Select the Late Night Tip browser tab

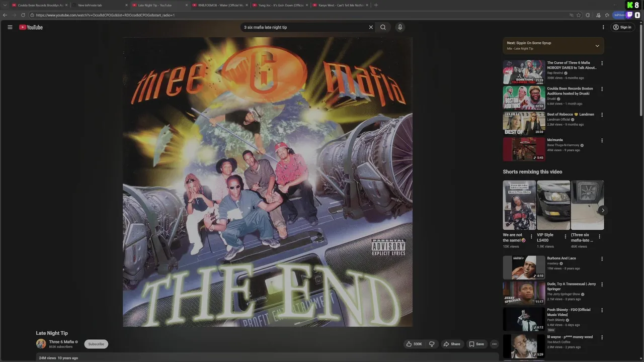point(160,5)
